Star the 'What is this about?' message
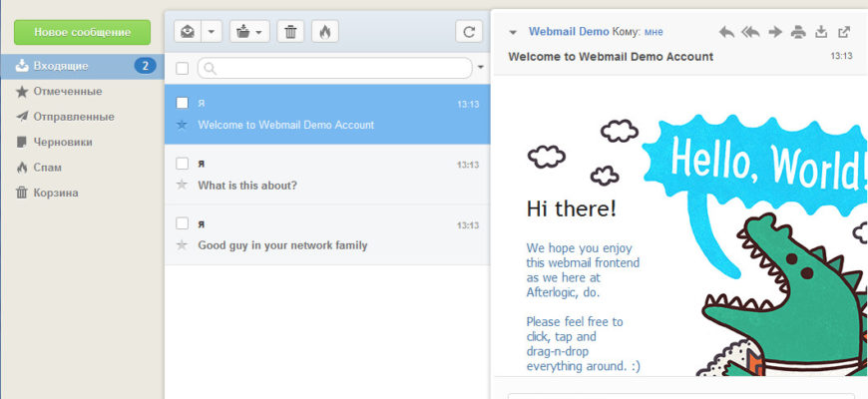The image size is (868, 399). point(182,185)
